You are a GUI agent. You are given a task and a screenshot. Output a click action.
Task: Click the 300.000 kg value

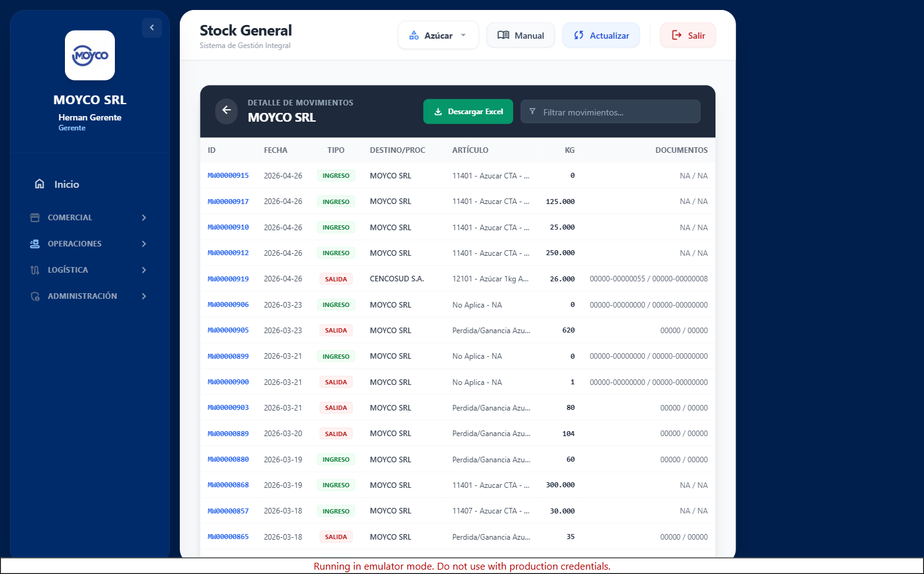(561, 485)
